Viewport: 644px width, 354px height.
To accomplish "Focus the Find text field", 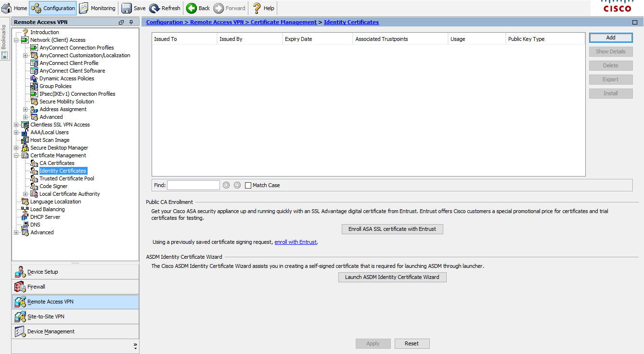I will point(193,185).
